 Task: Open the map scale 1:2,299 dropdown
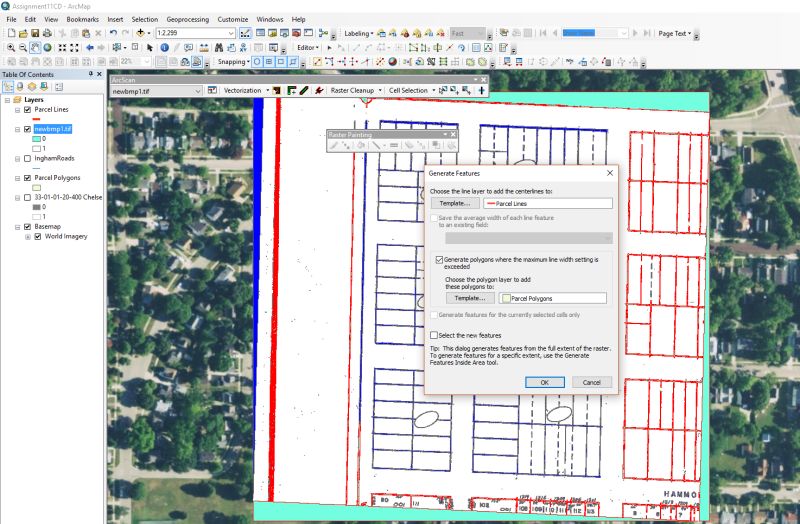231,33
